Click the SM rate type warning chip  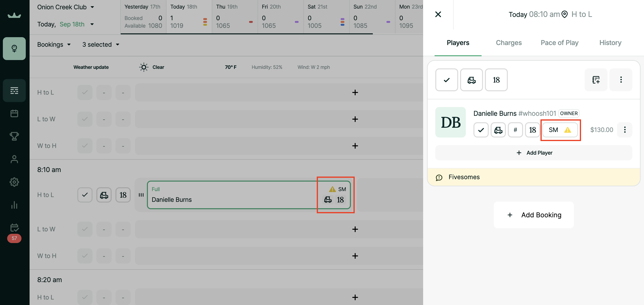pyautogui.click(x=560, y=130)
